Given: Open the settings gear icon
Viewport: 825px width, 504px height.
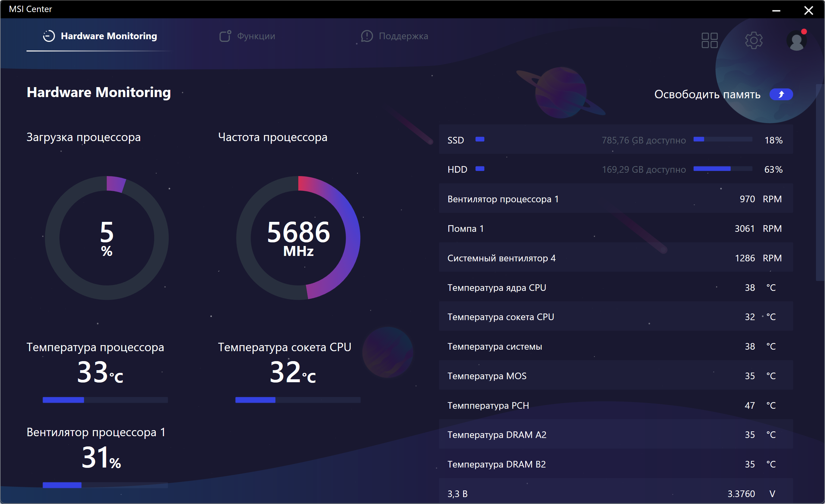Looking at the screenshot, I should [x=753, y=40].
